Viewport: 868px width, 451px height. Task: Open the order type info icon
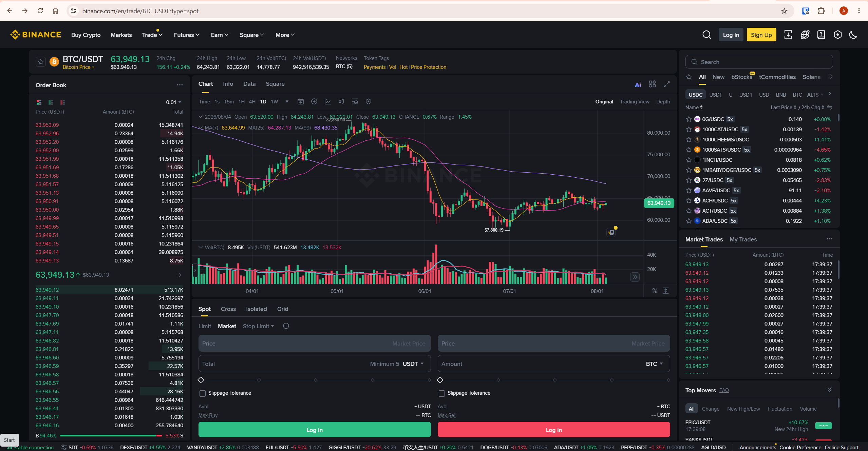(286, 326)
